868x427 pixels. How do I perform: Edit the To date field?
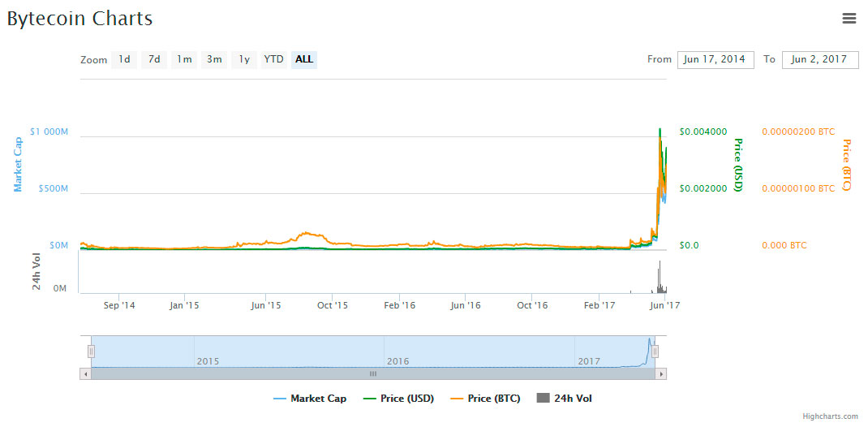click(820, 59)
